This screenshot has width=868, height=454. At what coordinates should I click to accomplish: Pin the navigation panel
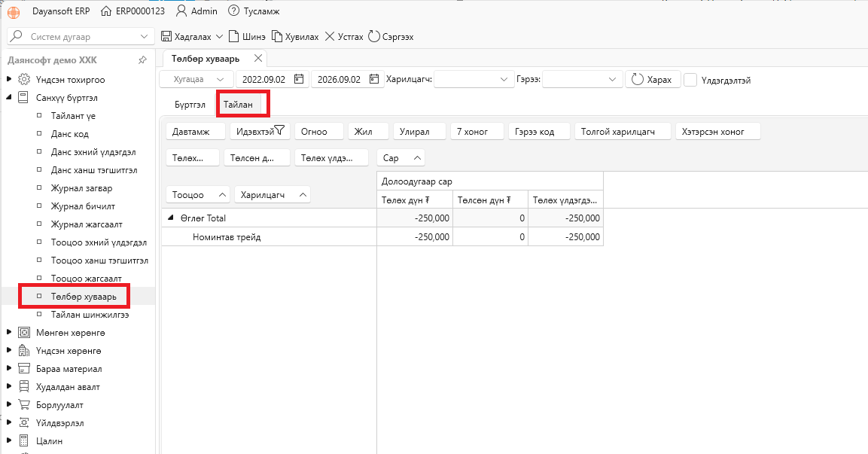(x=142, y=59)
